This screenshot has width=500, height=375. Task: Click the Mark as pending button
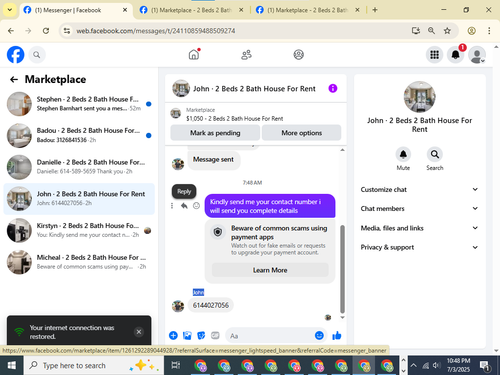(215, 133)
